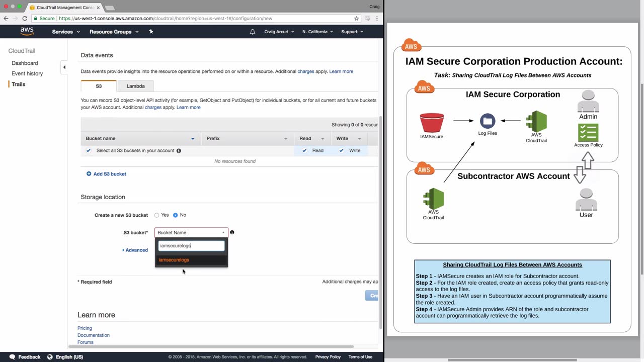Open the Prefix column dropdown arrow
This screenshot has width=644, height=362.
click(286, 139)
